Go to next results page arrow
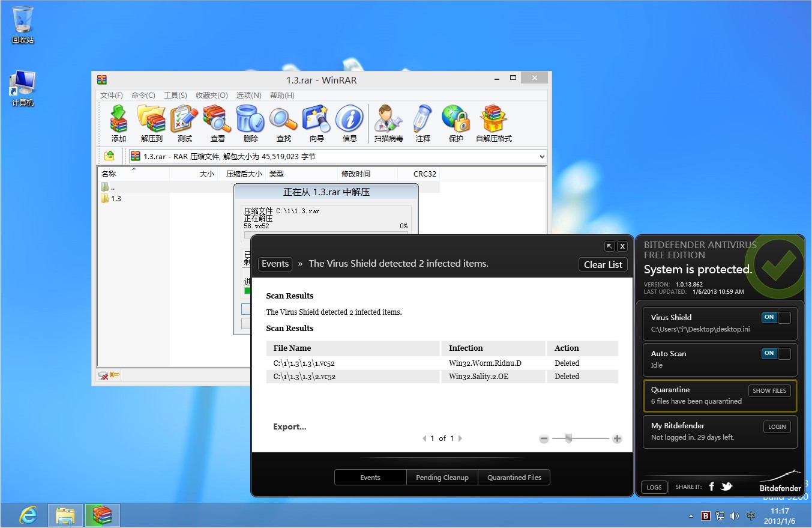812x528 pixels. pyautogui.click(x=460, y=438)
